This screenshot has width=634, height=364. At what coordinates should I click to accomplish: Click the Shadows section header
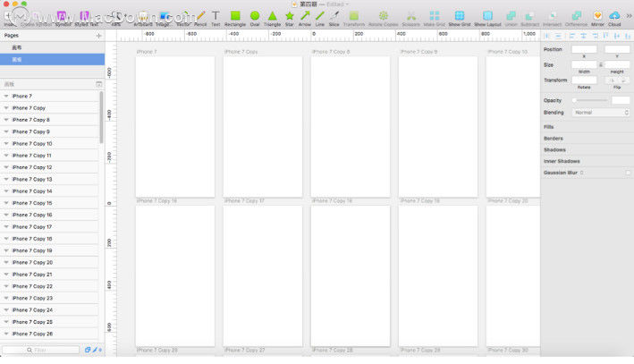(x=554, y=149)
